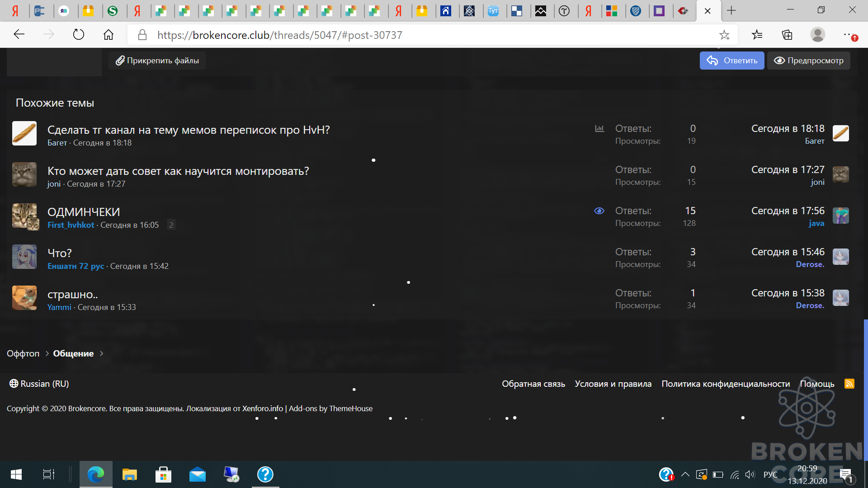
Task: Open Условия и правила footer link
Action: (613, 384)
